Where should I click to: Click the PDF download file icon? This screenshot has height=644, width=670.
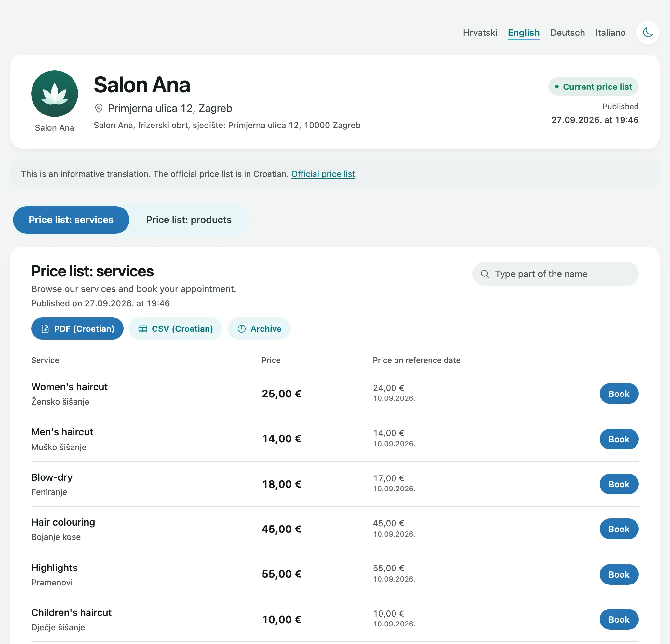[x=45, y=329]
